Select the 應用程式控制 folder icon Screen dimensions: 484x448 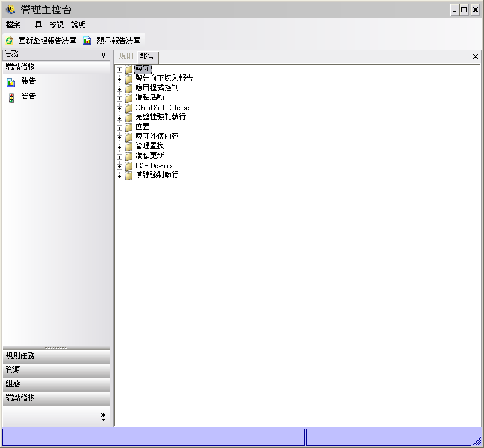(x=129, y=88)
